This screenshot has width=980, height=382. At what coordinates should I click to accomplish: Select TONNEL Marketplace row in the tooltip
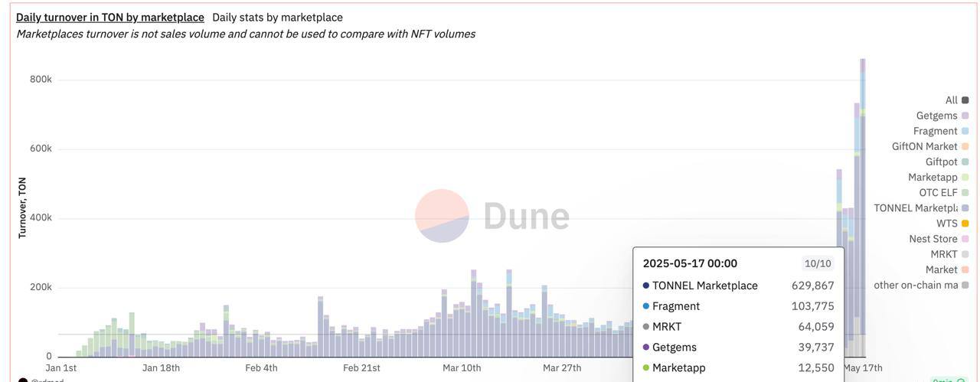coord(738,286)
